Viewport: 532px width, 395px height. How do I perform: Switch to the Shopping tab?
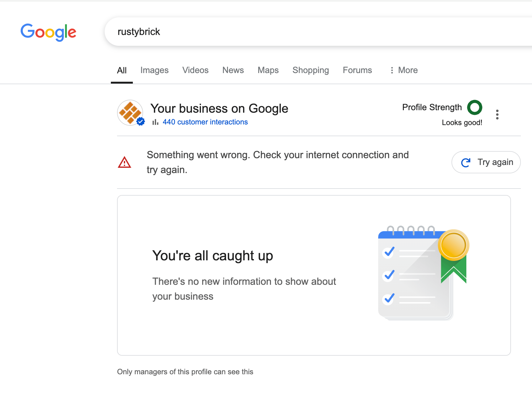pyautogui.click(x=311, y=70)
